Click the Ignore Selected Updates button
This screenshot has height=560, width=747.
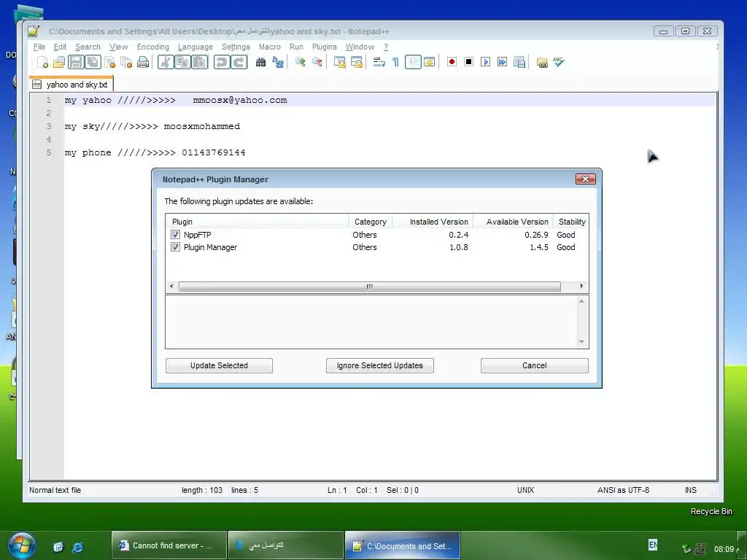point(379,366)
